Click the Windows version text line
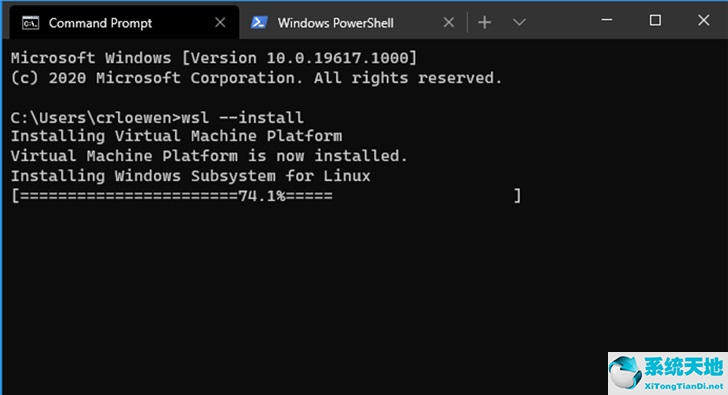 (214, 58)
